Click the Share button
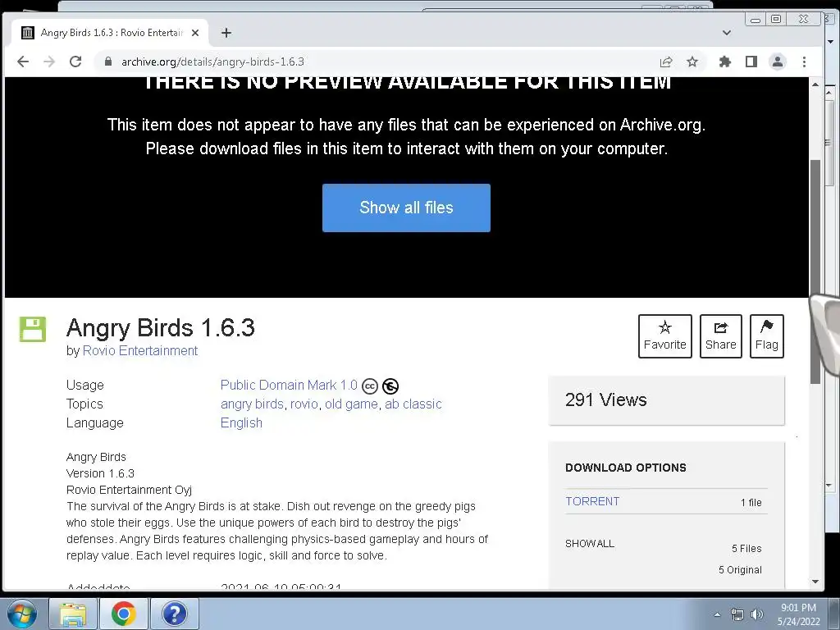This screenshot has height=630, width=840. [x=720, y=336]
